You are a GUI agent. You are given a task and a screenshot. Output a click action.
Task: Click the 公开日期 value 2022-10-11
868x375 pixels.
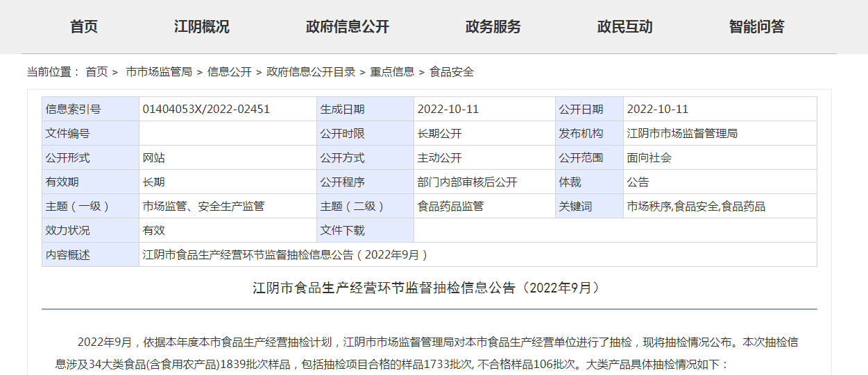(x=658, y=109)
